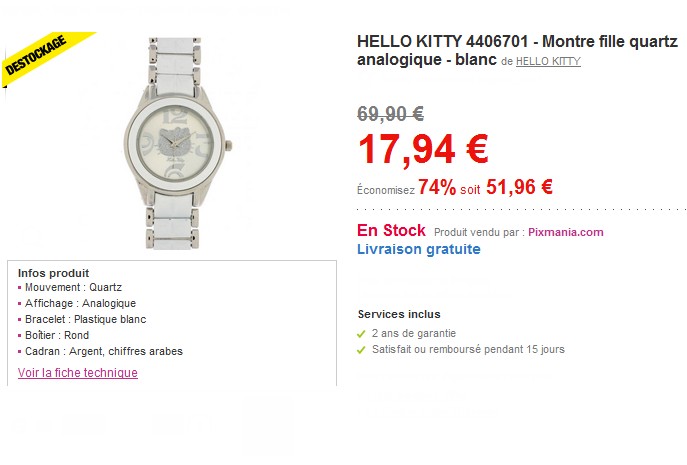Click the Pixmania.com seller link
The image size is (687, 465).
point(566,232)
